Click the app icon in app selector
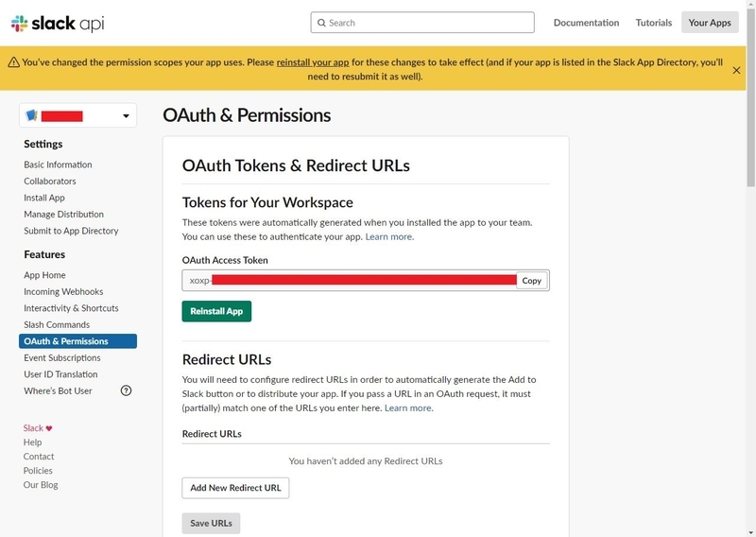The width and height of the screenshot is (756, 537). point(32,115)
